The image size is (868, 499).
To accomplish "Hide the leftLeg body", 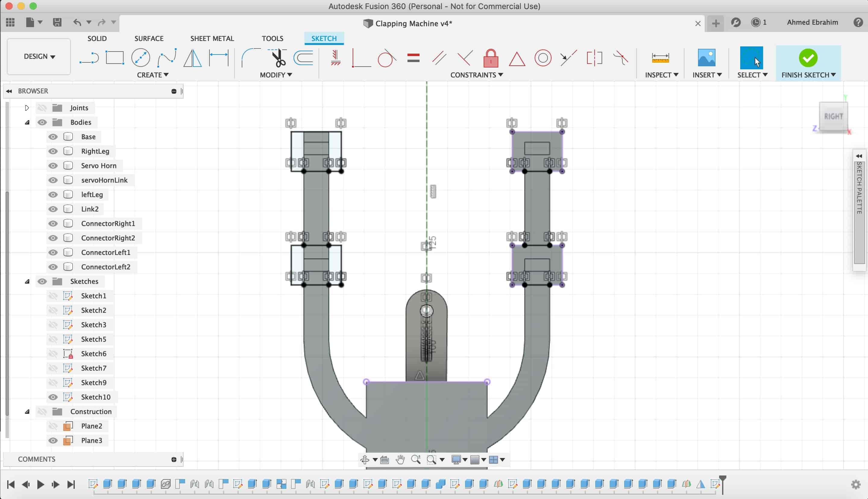I will click(53, 195).
